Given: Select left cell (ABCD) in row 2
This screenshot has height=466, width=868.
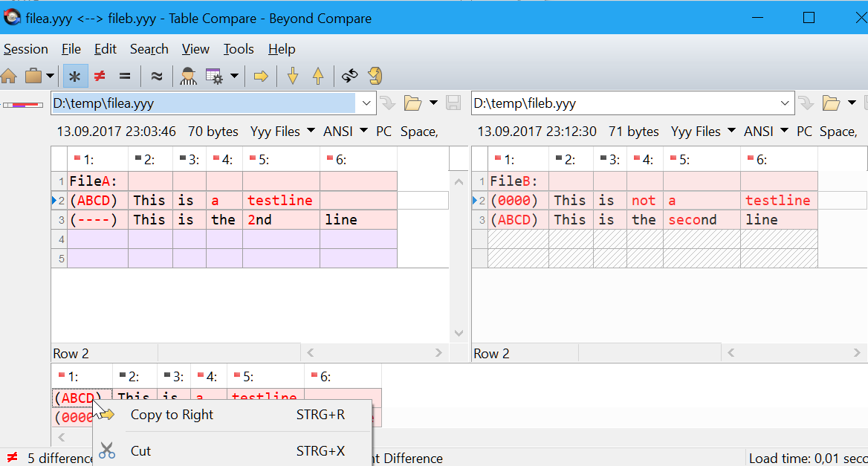Looking at the screenshot, I should (98, 201).
